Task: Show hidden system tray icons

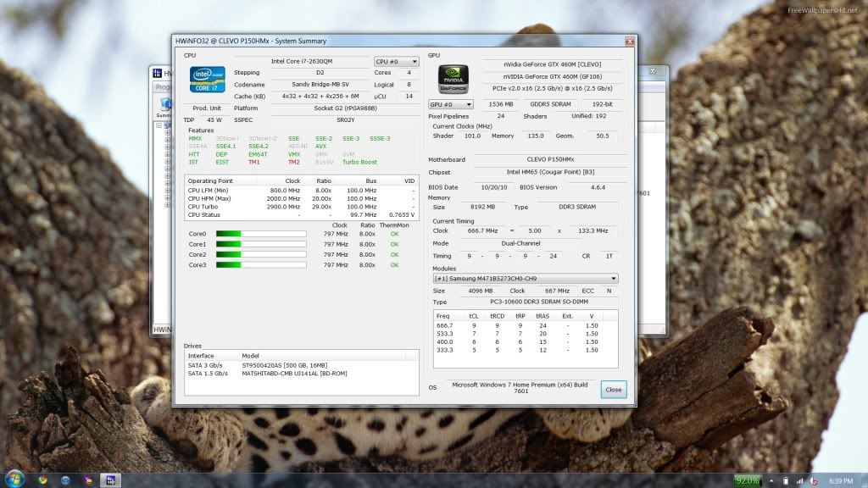Action: 771,481
